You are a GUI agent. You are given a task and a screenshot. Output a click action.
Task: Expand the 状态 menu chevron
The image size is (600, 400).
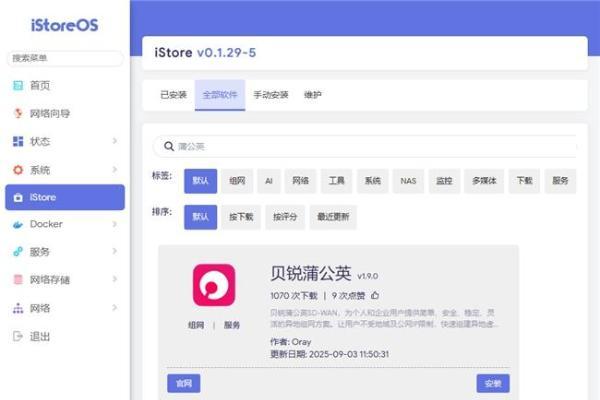tap(114, 142)
